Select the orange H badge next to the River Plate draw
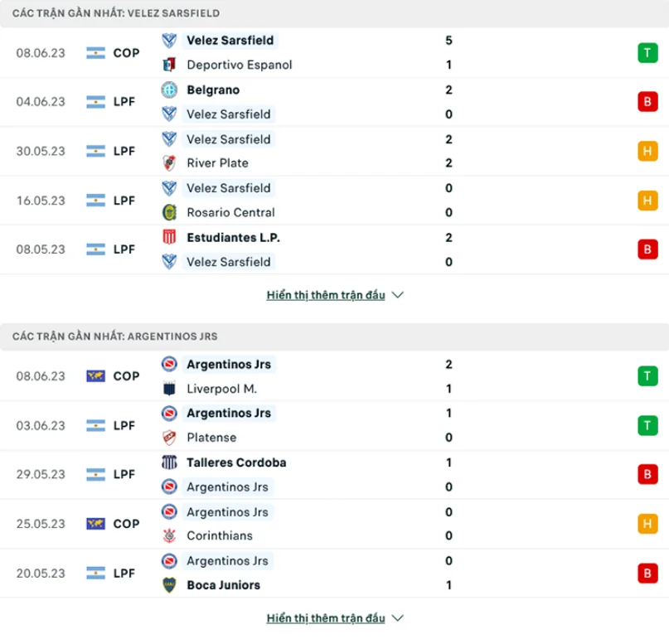 coord(647,151)
